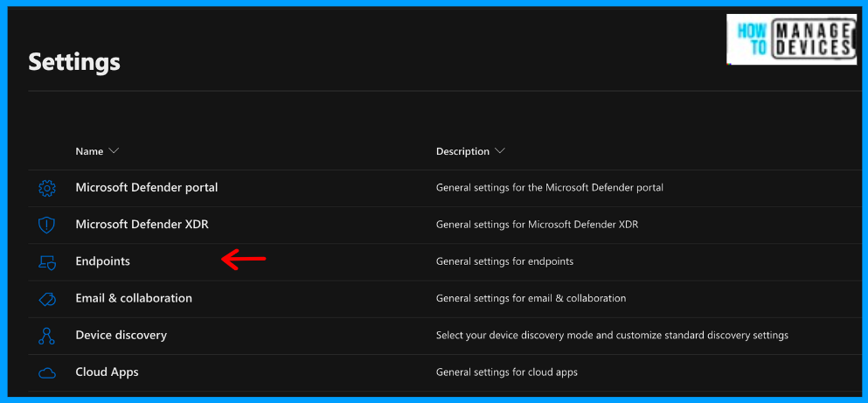Open Cloud Apps settings
868x403 pixels.
[x=107, y=372]
